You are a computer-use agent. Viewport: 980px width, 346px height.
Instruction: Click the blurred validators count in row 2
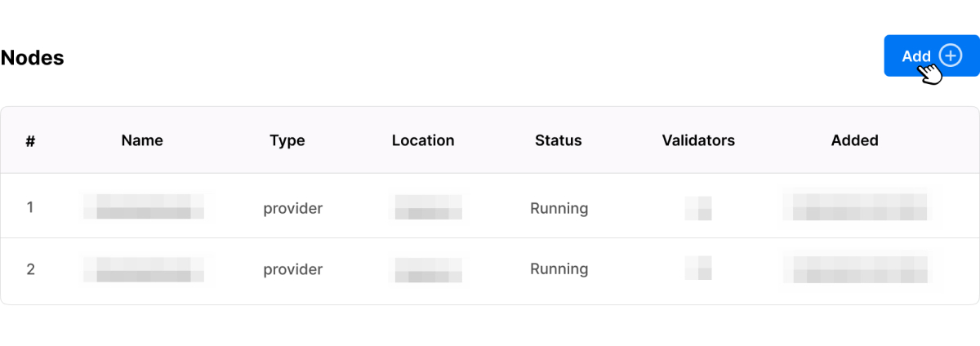click(x=698, y=268)
